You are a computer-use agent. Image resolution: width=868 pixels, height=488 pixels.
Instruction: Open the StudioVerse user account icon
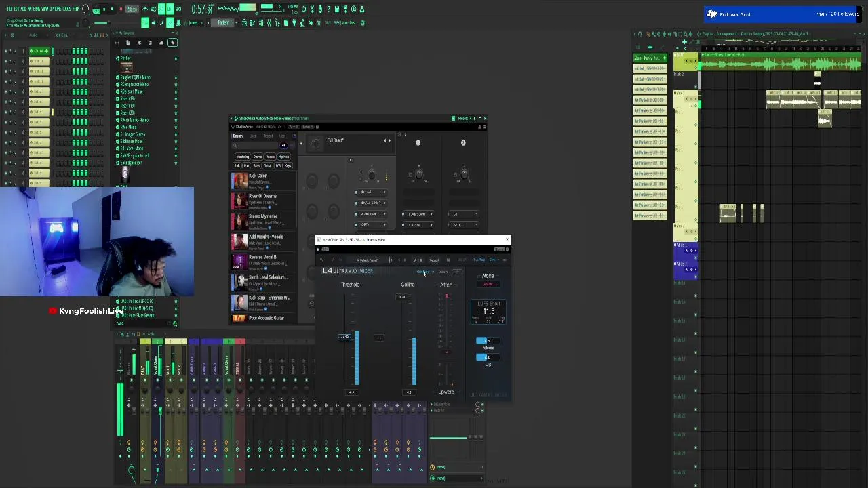479,127
